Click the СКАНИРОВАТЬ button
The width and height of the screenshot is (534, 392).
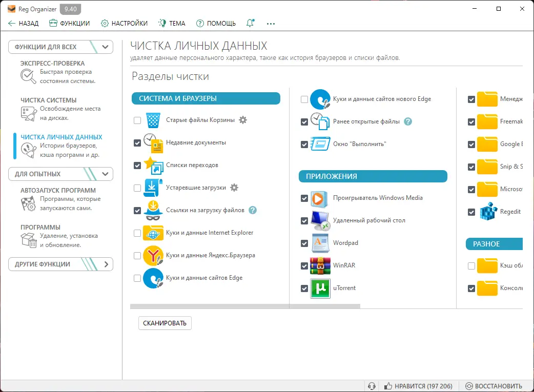(165, 323)
